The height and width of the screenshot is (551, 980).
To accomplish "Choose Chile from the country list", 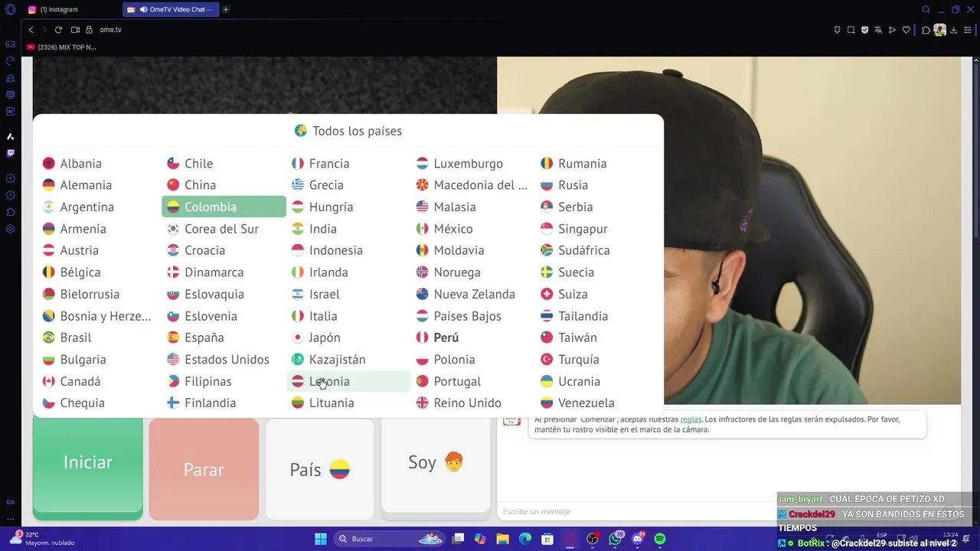I will [224, 163].
